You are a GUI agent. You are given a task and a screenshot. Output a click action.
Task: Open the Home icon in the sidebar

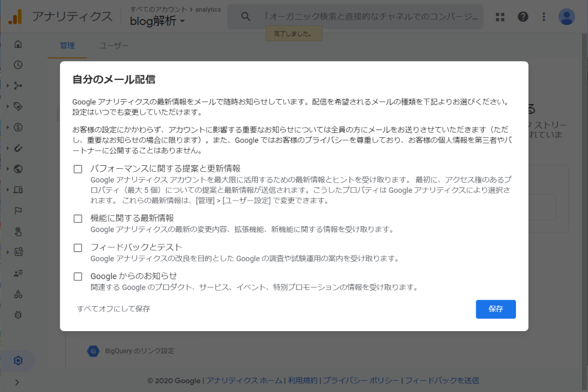point(18,44)
